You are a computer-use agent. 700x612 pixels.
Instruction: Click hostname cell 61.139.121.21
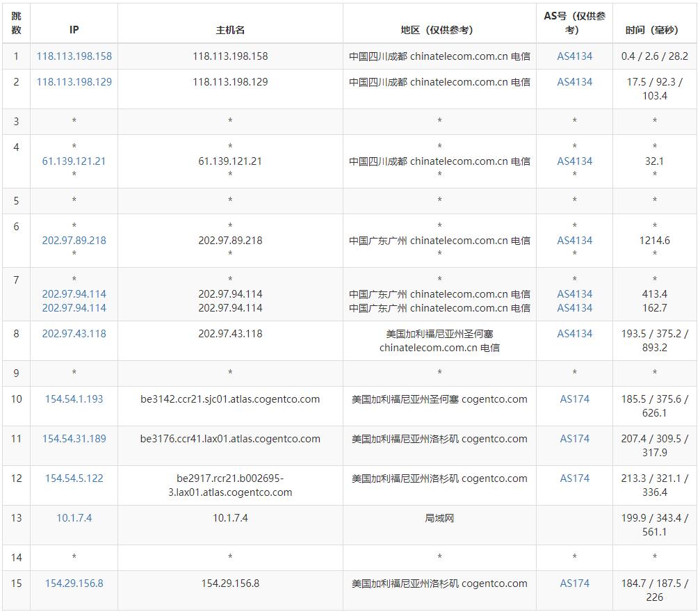coord(230,161)
